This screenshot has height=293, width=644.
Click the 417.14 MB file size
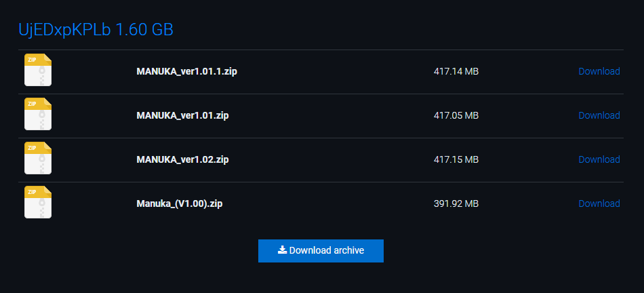(456, 71)
